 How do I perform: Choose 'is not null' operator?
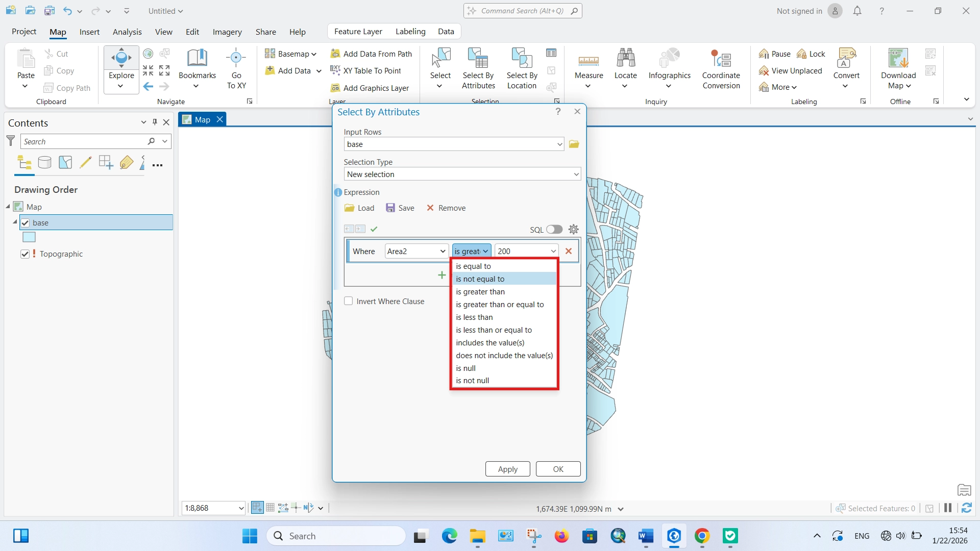coord(504,381)
